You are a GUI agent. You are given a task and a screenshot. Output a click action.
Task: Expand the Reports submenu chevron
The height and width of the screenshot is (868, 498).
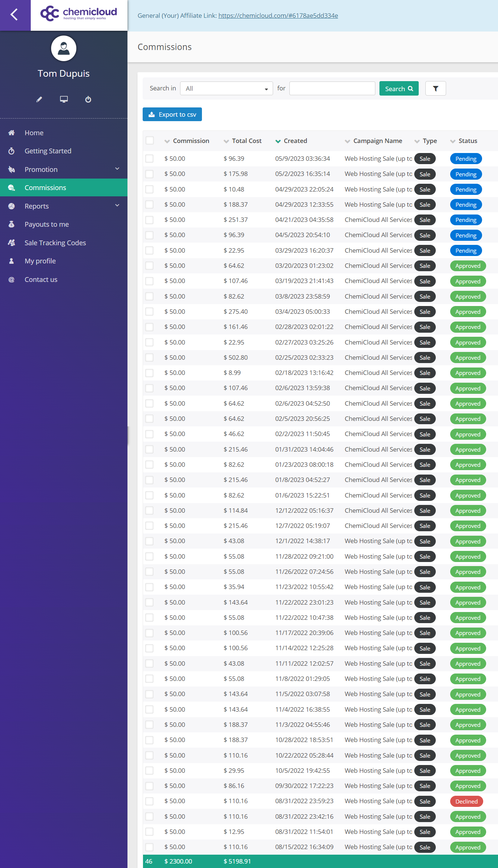pyautogui.click(x=117, y=206)
